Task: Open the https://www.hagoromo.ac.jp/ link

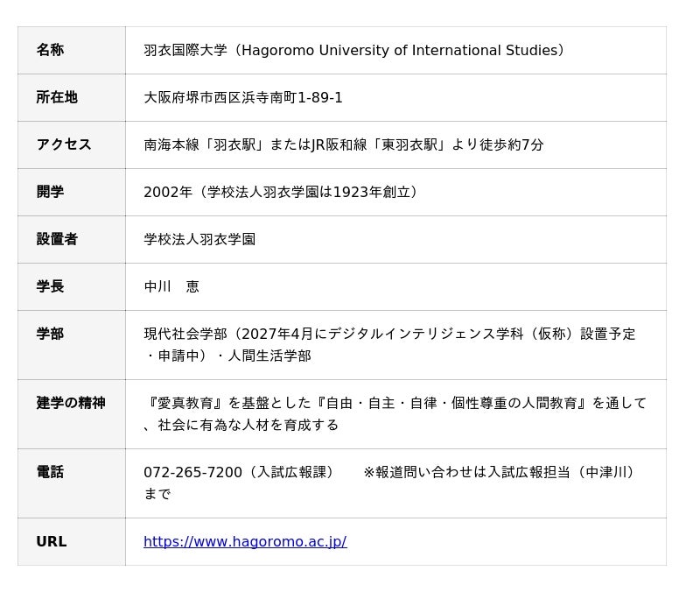Action: [x=245, y=541]
